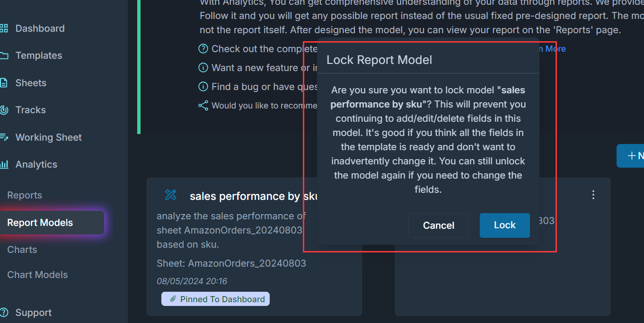Click the model design icon on sales card
This screenshot has height=323, width=644.
(x=171, y=195)
